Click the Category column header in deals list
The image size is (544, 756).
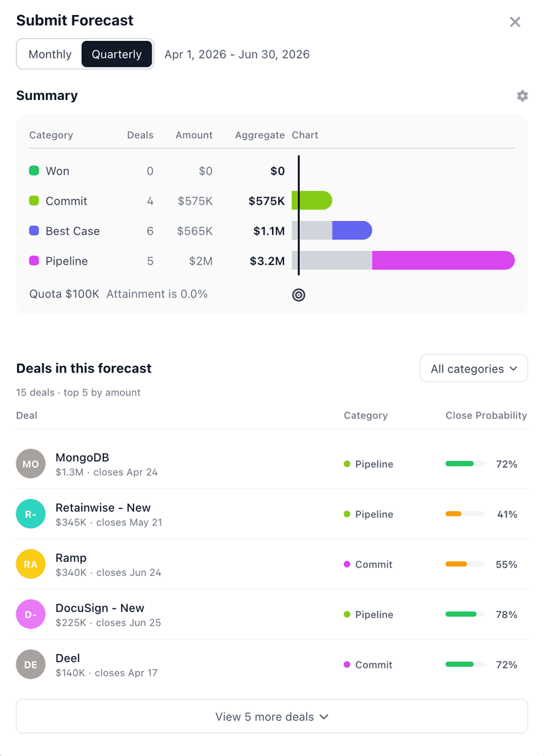tap(366, 415)
